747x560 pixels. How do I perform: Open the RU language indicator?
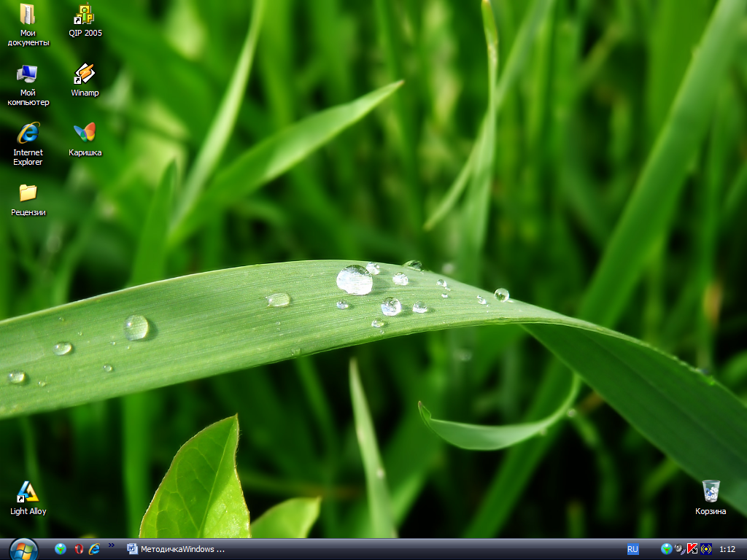pos(632,549)
